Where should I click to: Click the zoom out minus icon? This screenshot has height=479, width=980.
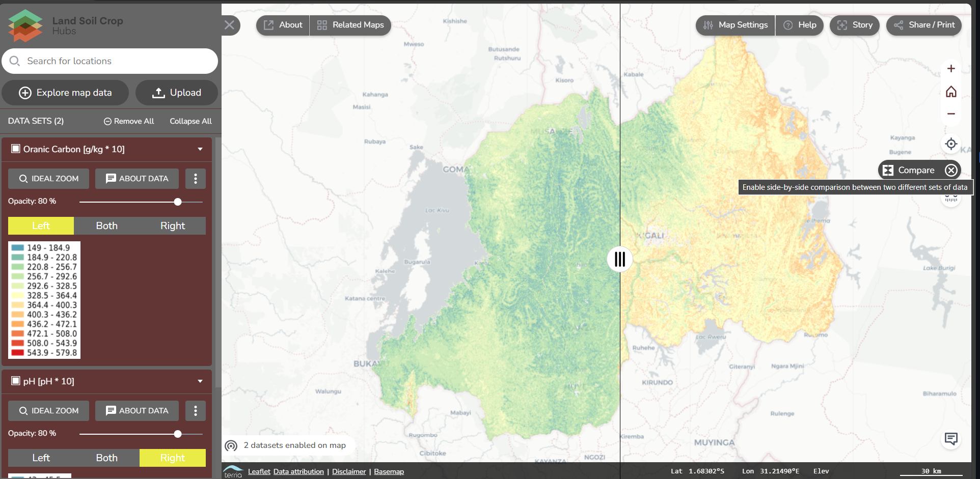950,114
